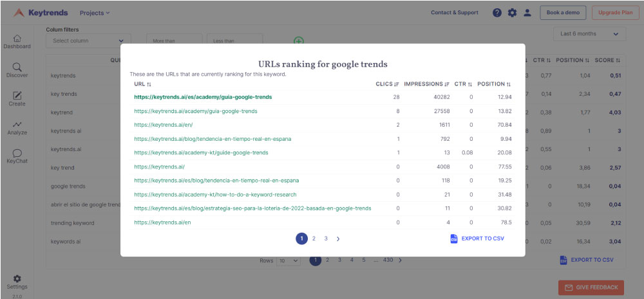Open the Select column dropdown
Image resolution: width=644 pixels, height=299 pixels.
(x=88, y=41)
